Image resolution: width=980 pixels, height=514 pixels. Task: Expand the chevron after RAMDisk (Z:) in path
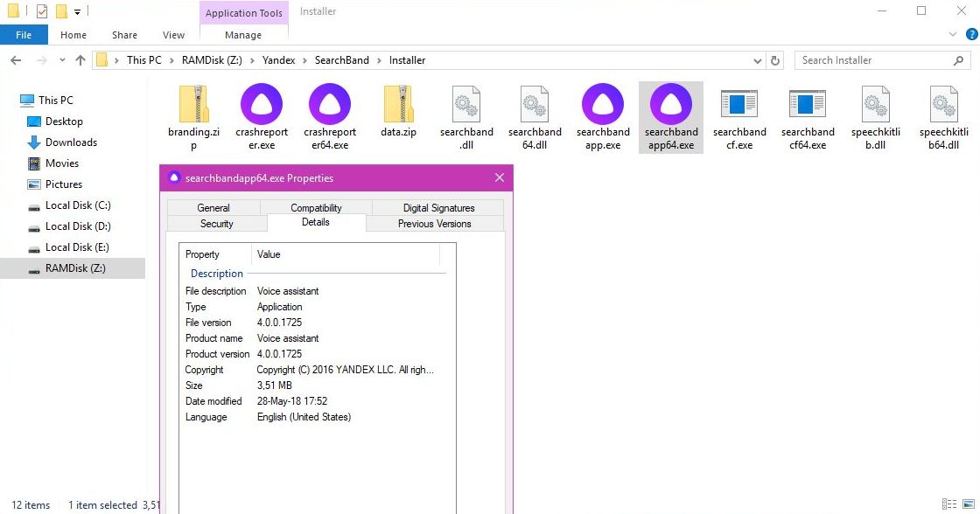click(x=252, y=60)
